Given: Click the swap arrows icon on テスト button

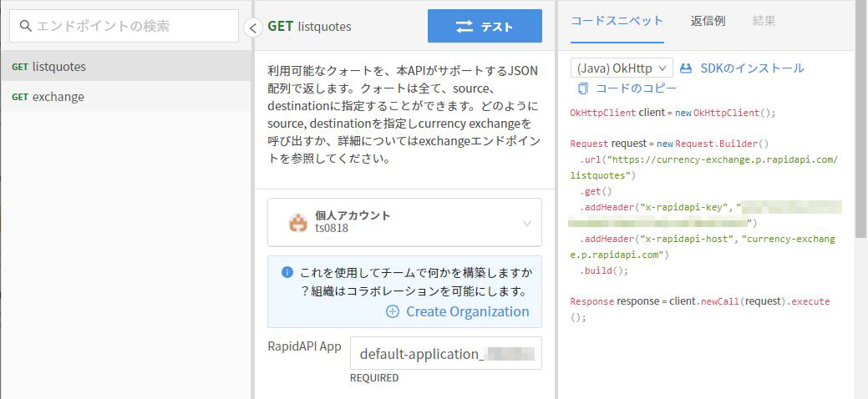Looking at the screenshot, I should (464, 27).
